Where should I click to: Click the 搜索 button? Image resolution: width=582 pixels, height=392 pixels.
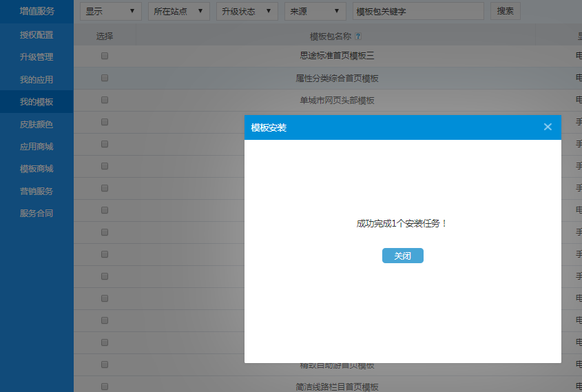(505, 11)
